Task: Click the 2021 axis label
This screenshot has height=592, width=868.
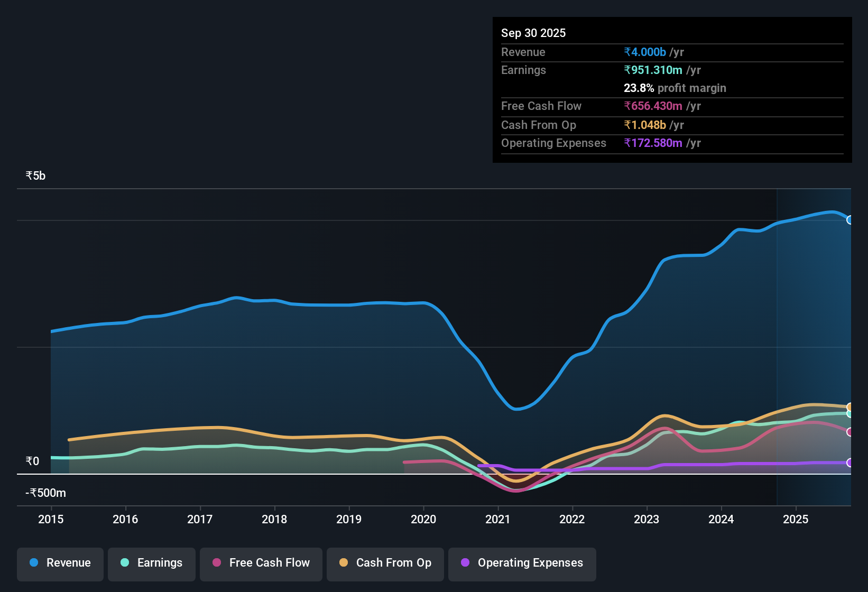Action: click(x=497, y=520)
